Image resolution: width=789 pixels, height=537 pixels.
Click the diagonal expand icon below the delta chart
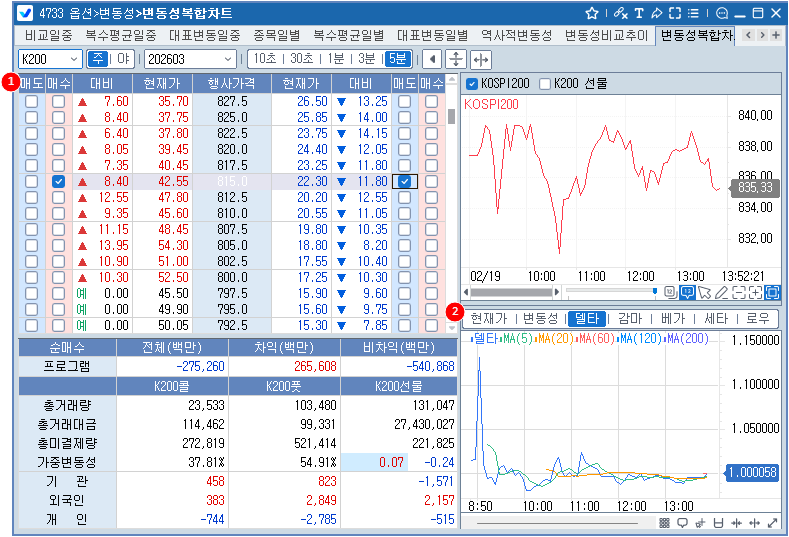pos(772,523)
